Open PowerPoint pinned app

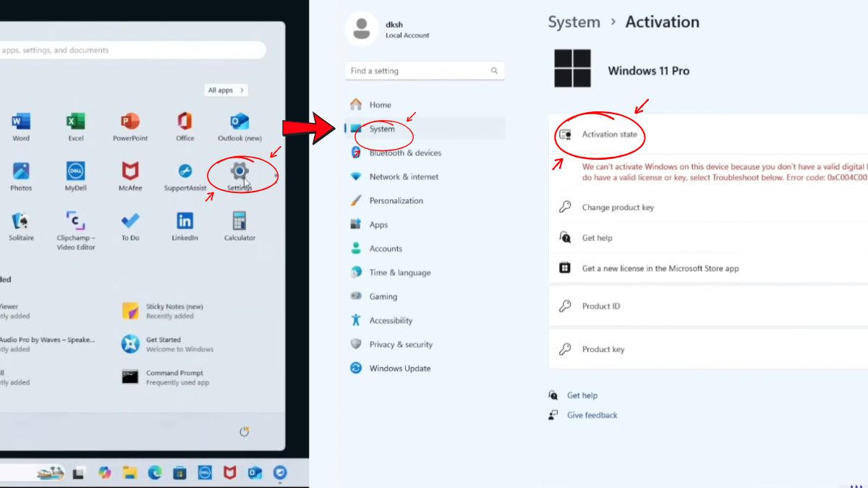coord(130,127)
